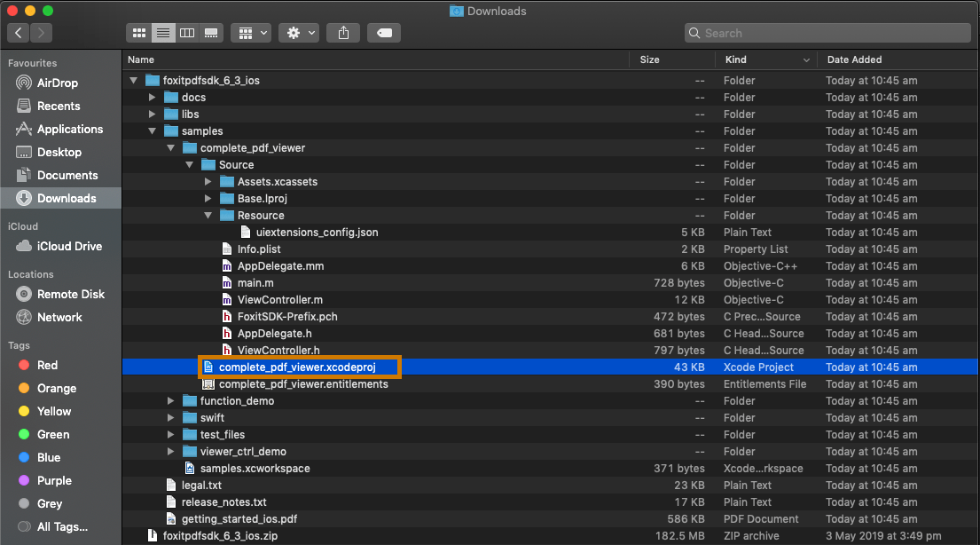Expand the libs folder
Screen dimensions: 980x545
click(x=152, y=114)
